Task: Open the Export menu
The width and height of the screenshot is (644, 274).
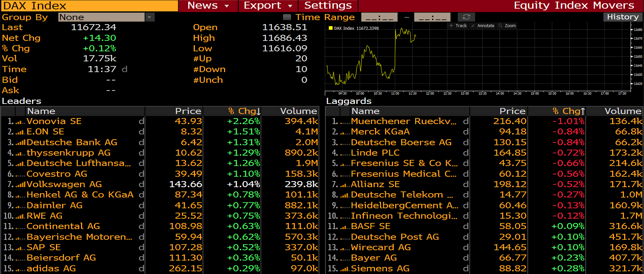Action: (268, 6)
